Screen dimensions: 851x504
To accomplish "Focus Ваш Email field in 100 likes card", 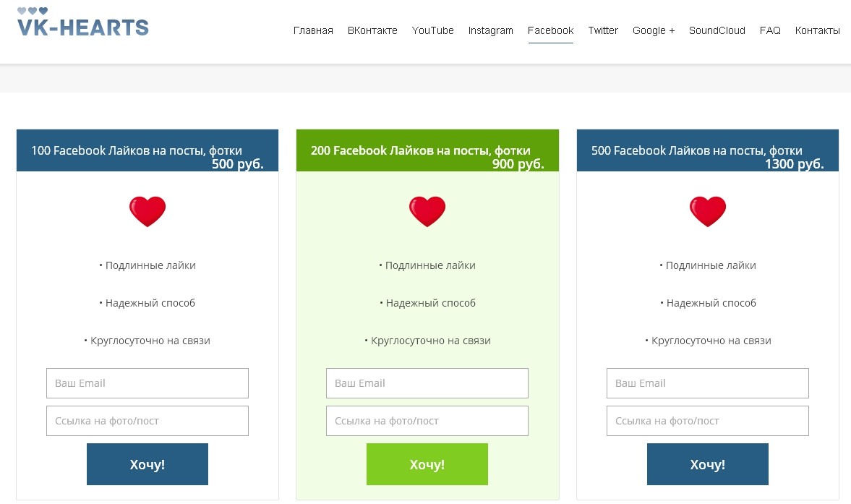I will coord(147,383).
